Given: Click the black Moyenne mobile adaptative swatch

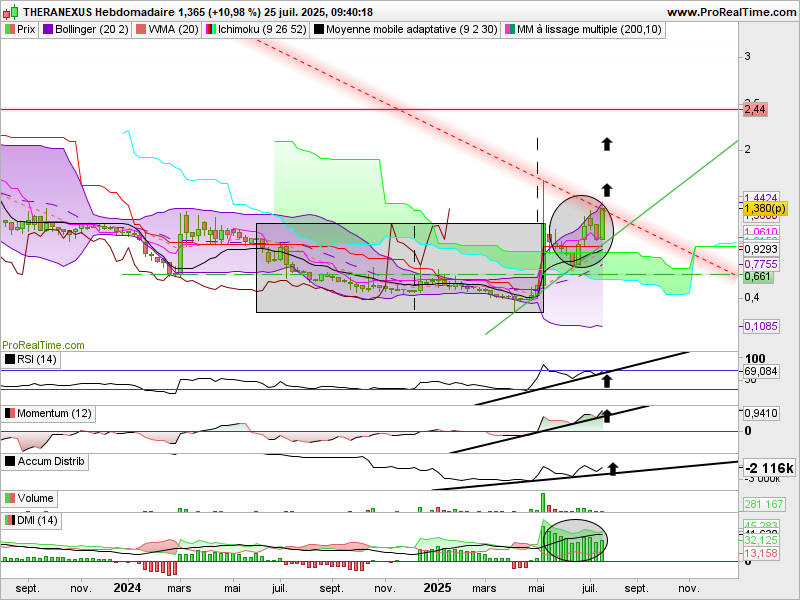Looking at the screenshot, I should pos(318,30).
